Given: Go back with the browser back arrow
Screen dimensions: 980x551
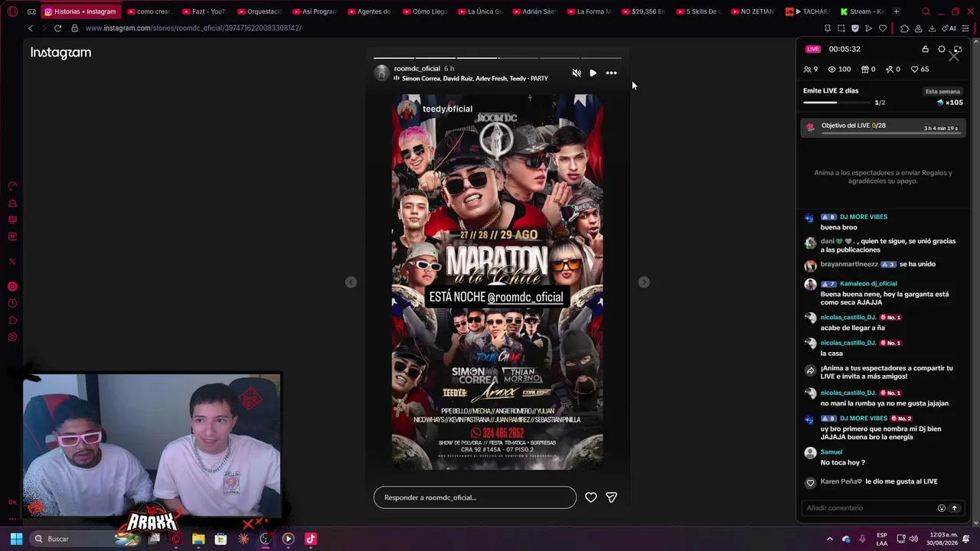Looking at the screenshot, I should (x=31, y=28).
